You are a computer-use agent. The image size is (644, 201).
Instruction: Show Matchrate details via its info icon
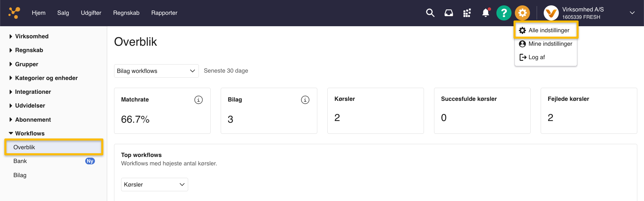198,99
